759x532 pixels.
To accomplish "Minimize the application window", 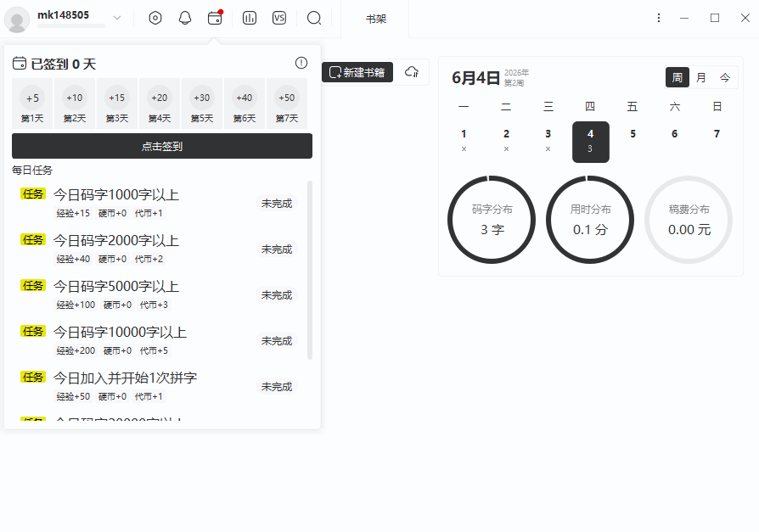I will (x=684, y=18).
